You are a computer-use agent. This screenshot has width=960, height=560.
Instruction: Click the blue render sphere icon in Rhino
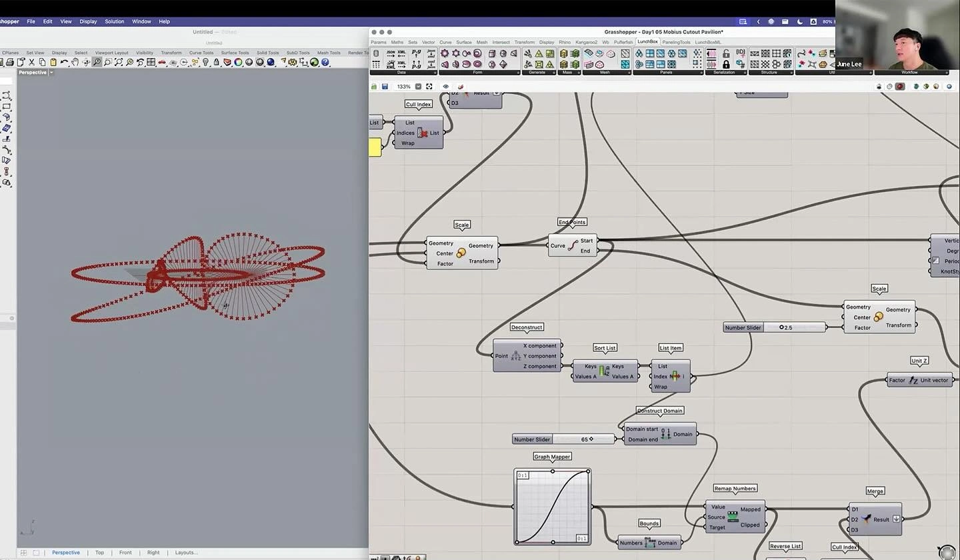click(271, 62)
